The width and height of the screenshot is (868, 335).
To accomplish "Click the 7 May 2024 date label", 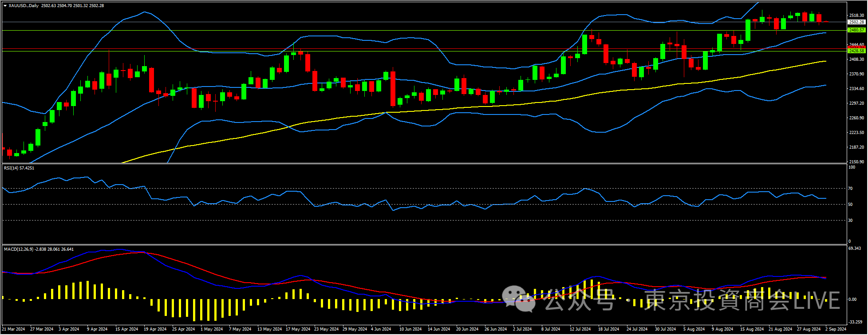I will (240, 329).
